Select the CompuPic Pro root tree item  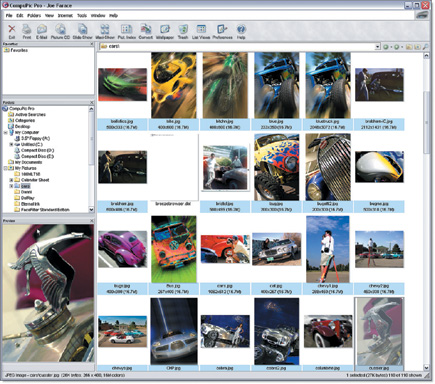click(22, 109)
